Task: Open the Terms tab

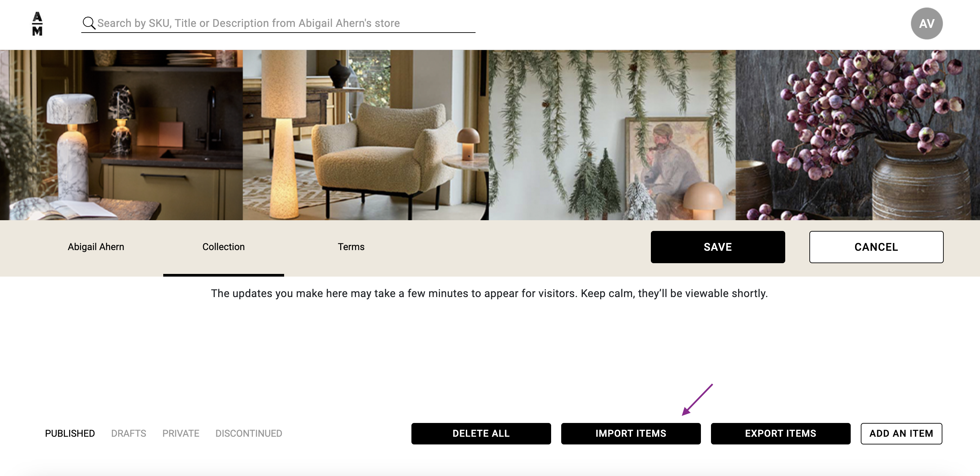Action: tap(351, 247)
